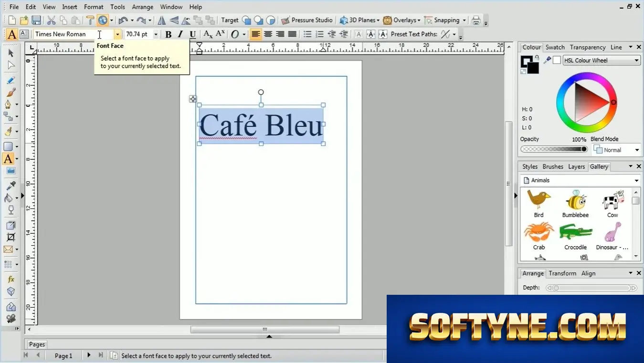Select the Crop tool in left toolbar
Image resolution: width=644 pixels, height=363 pixels.
tap(11, 237)
